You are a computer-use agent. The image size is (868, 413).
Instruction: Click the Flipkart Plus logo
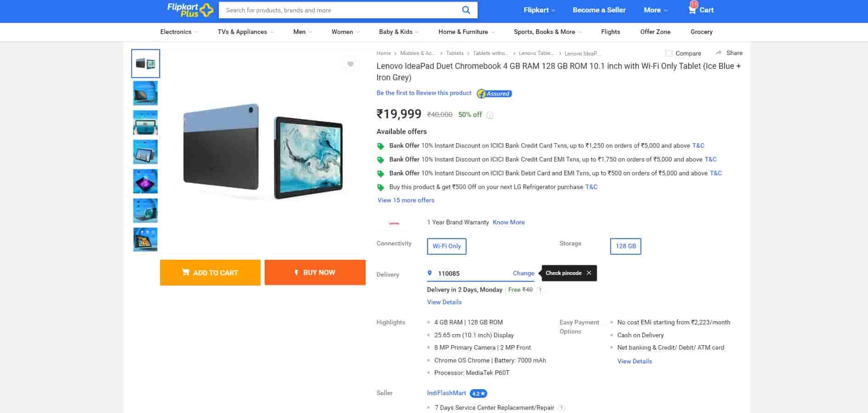[190, 10]
